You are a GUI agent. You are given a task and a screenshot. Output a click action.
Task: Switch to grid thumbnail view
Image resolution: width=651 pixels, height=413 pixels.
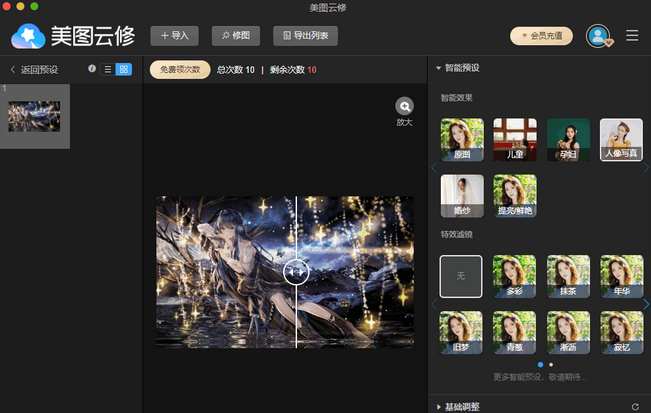[123, 69]
